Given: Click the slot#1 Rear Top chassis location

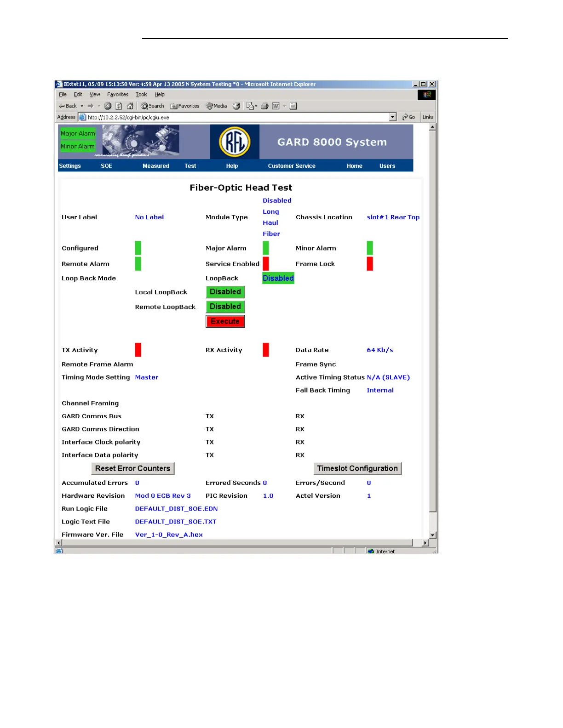Looking at the screenshot, I should click(393, 217).
